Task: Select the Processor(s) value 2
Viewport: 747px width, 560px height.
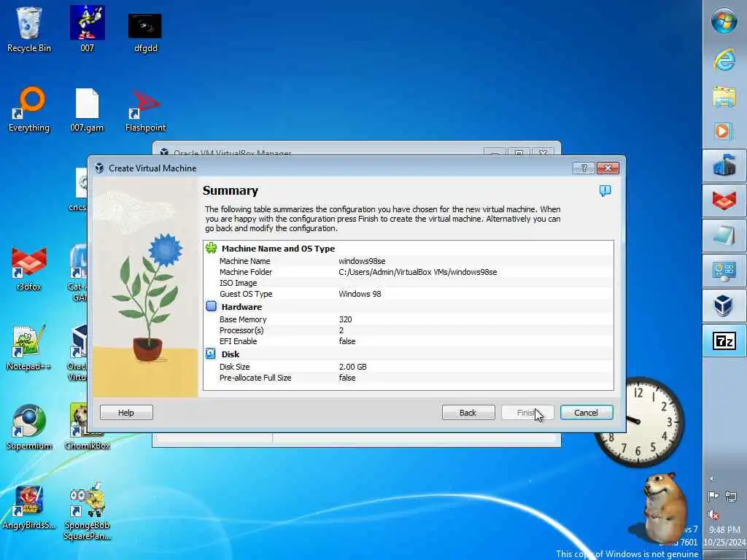Action: point(341,330)
